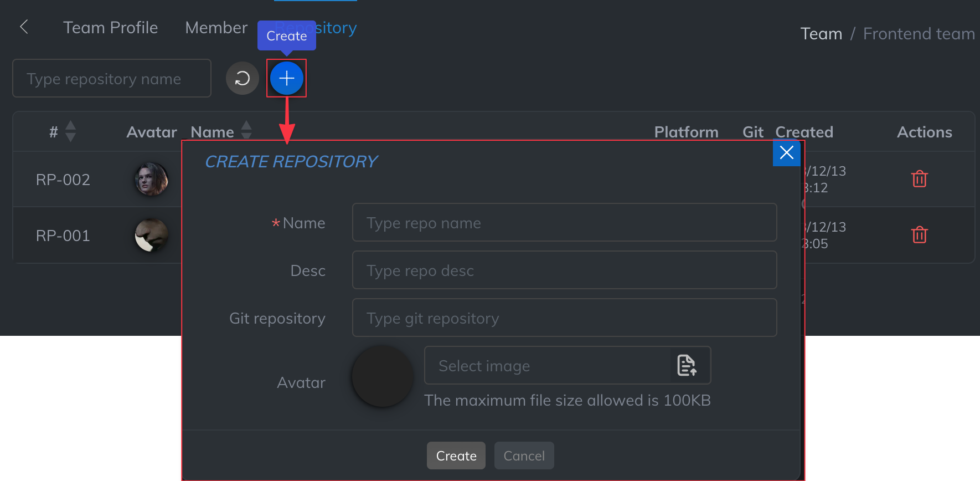Delete repository RP-002 with trash icon
Screen dimensions: 980x481
pos(919,179)
